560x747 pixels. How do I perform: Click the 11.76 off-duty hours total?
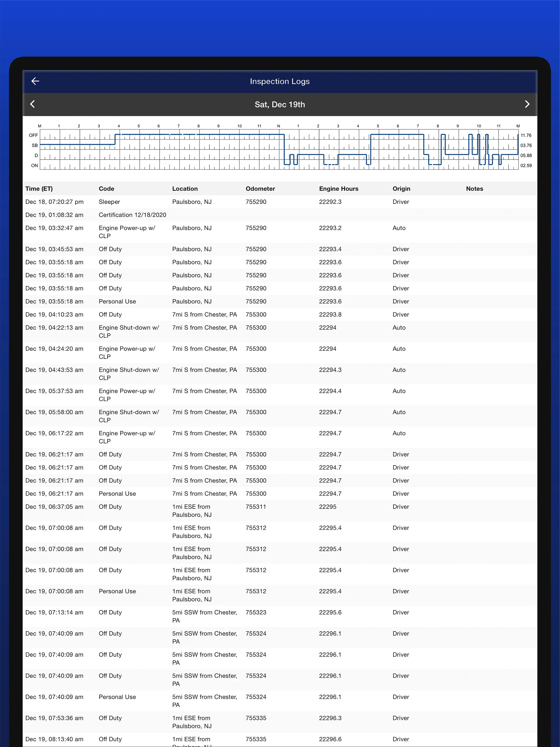pos(526,135)
